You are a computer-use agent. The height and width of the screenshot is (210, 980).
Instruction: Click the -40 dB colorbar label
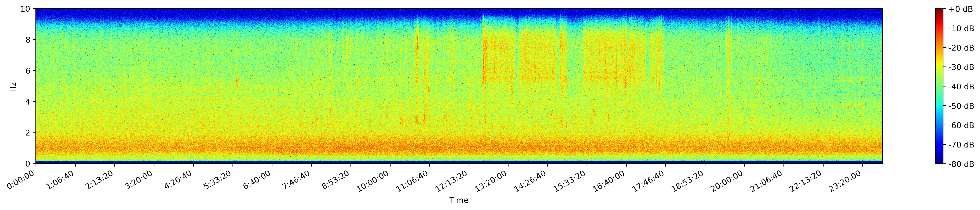click(961, 86)
